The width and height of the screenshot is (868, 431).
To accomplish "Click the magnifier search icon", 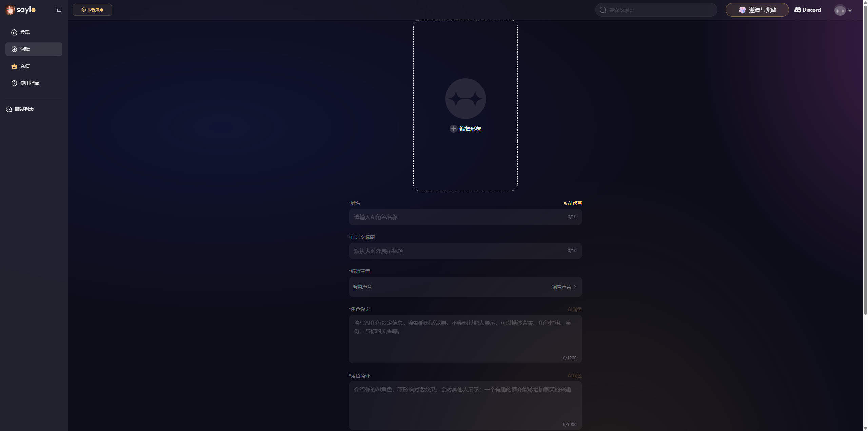I will tap(603, 10).
